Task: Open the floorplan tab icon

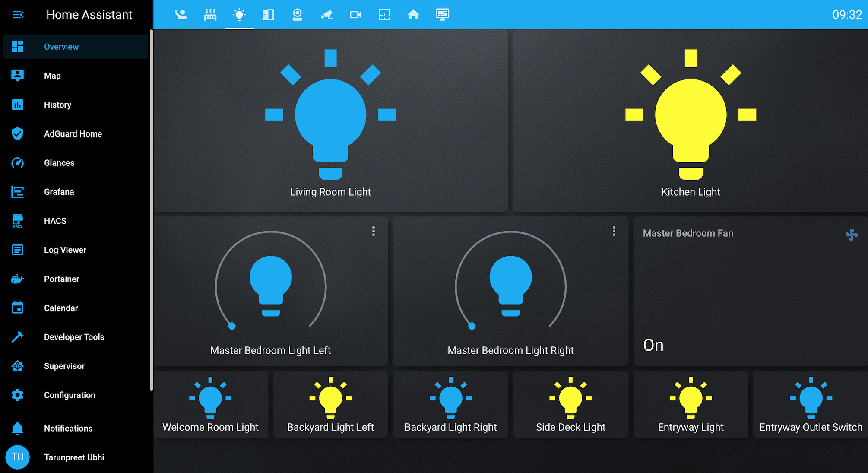Action: click(x=384, y=15)
